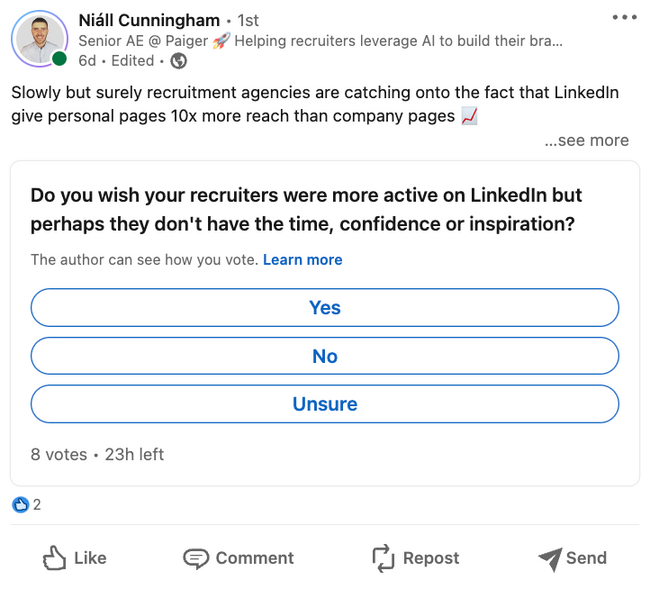Expand post text with see more
The width and height of the screenshot is (650, 589).
click(x=587, y=140)
